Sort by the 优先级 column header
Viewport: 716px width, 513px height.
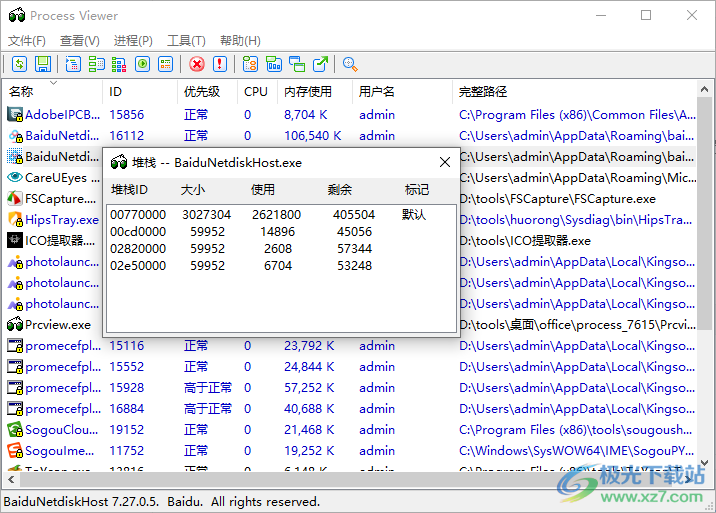pyautogui.click(x=208, y=91)
